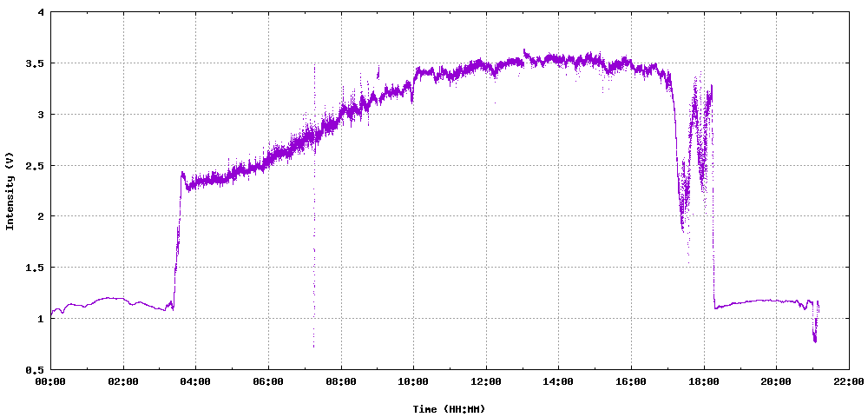Click the x-axis tick label 18:00
The height and width of the screenshot is (417, 868).
[x=704, y=381]
